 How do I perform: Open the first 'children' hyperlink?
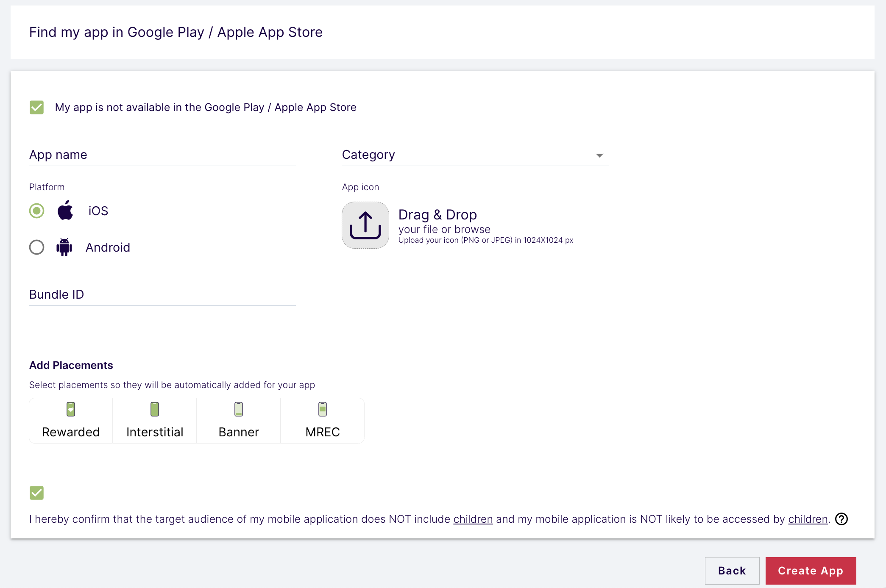coord(473,519)
